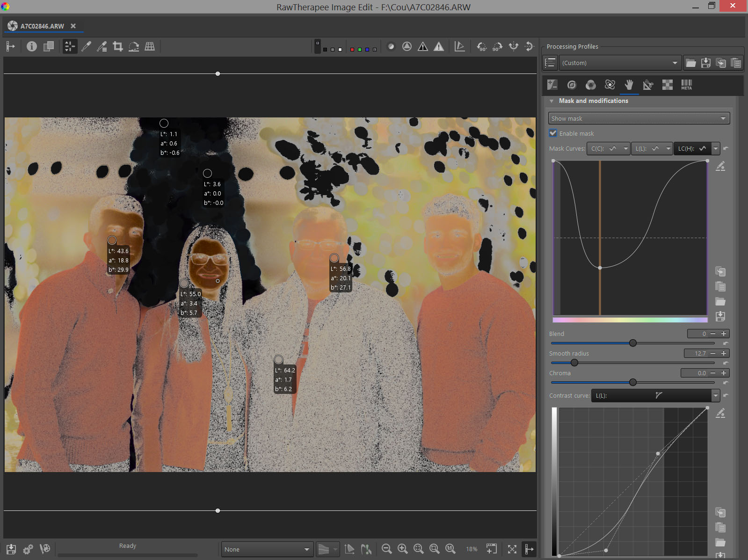
Task: Click the zoom out magnifier icon
Action: [x=386, y=549]
